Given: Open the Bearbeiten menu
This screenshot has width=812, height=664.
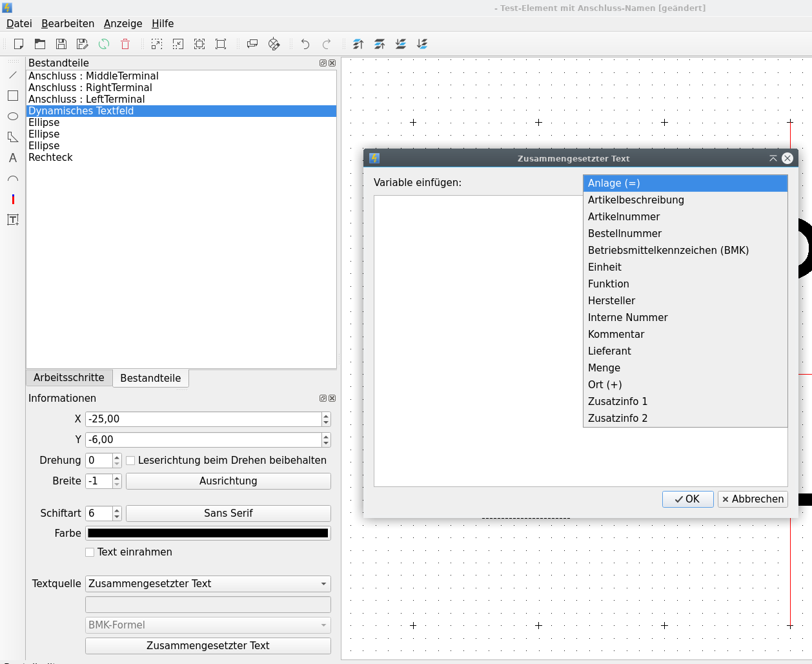Looking at the screenshot, I should click(68, 23).
